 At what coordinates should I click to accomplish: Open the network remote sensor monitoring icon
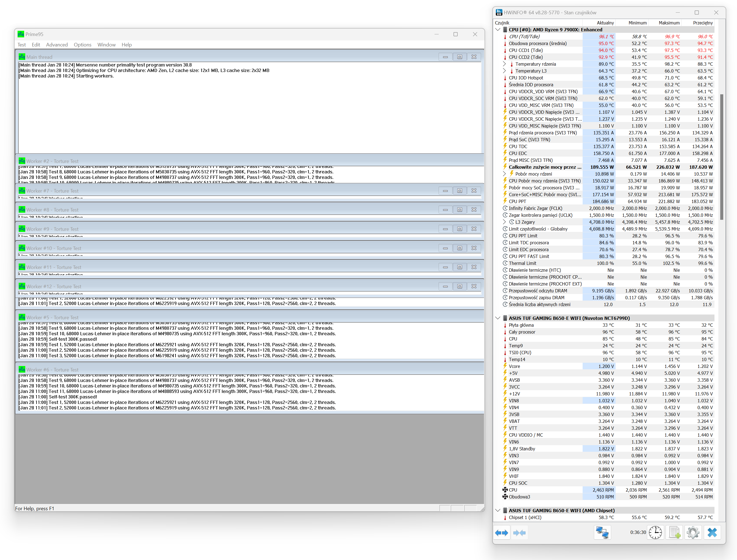pos(602,533)
